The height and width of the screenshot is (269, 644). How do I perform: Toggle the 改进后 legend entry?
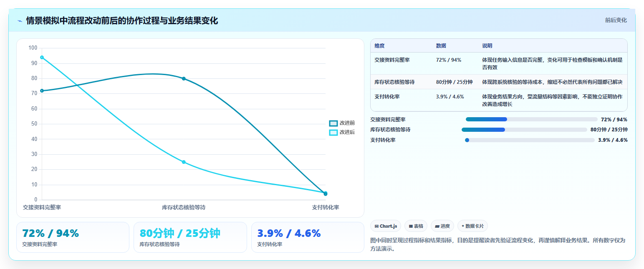342,132
